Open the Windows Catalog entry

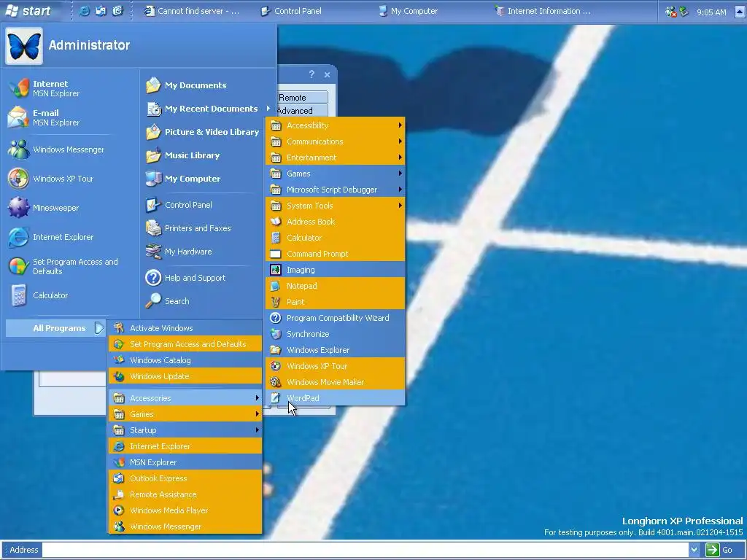point(185,360)
